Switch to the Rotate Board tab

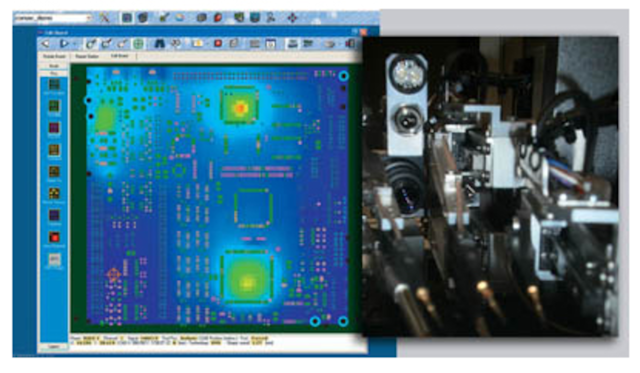(x=54, y=56)
